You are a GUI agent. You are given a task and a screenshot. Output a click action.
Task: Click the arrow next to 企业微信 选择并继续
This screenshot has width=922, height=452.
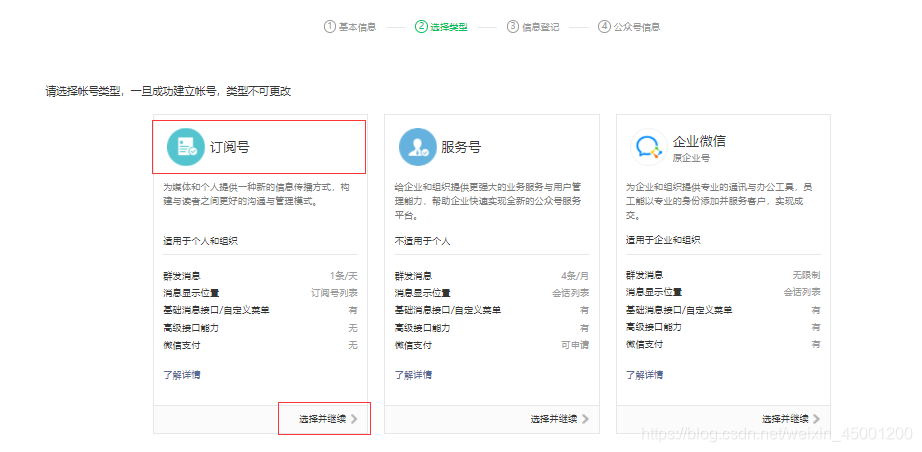816,419
